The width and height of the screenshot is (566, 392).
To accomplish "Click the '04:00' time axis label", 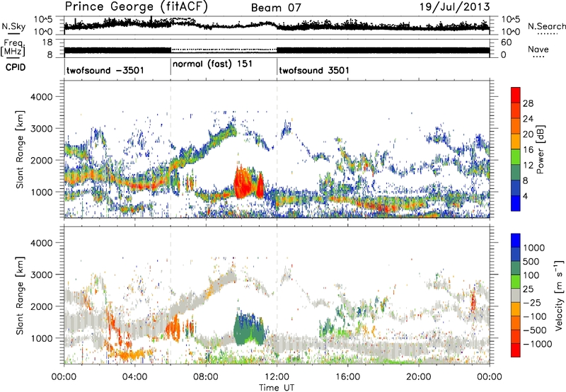I will click(x=134, y=376).
